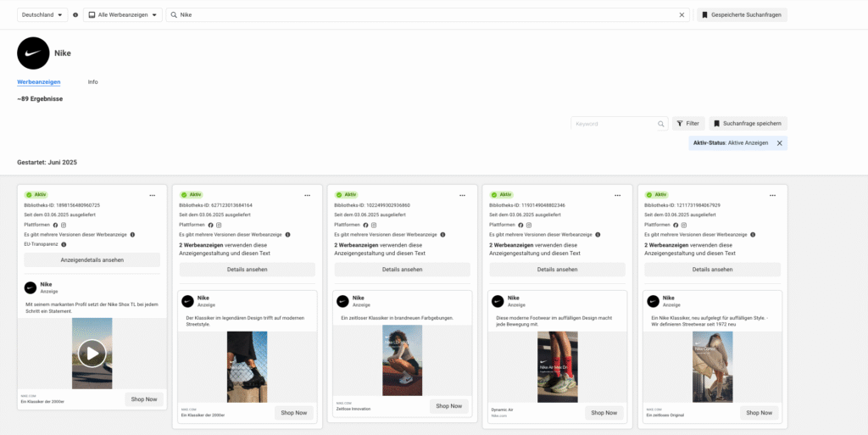Click the search field containing Nike
This screenshot has height=435, width=868.
click(x=427, y=15)
